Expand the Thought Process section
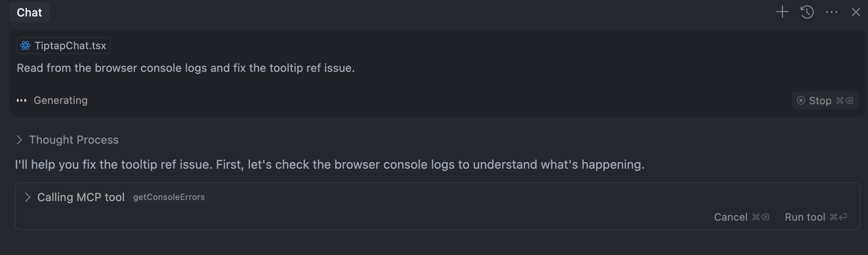The width and height of the screenshot is (868, 255). (19, 140)
